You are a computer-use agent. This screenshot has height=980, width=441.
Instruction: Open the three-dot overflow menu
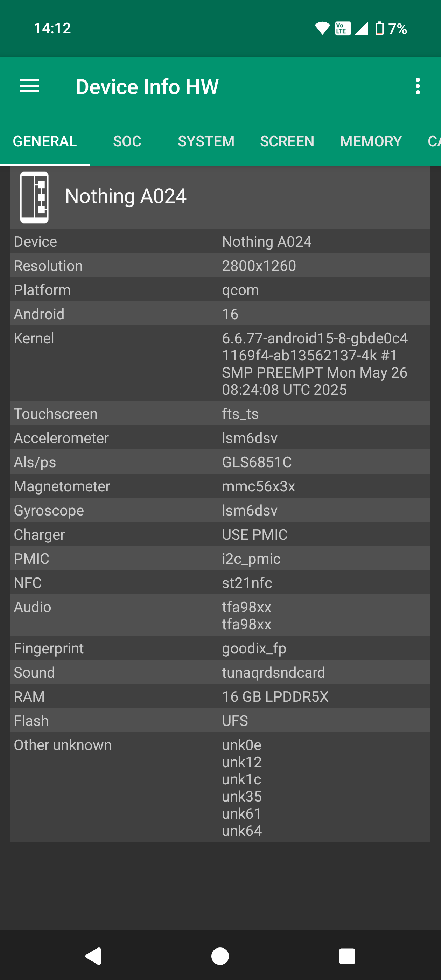[x=418, y=86]
